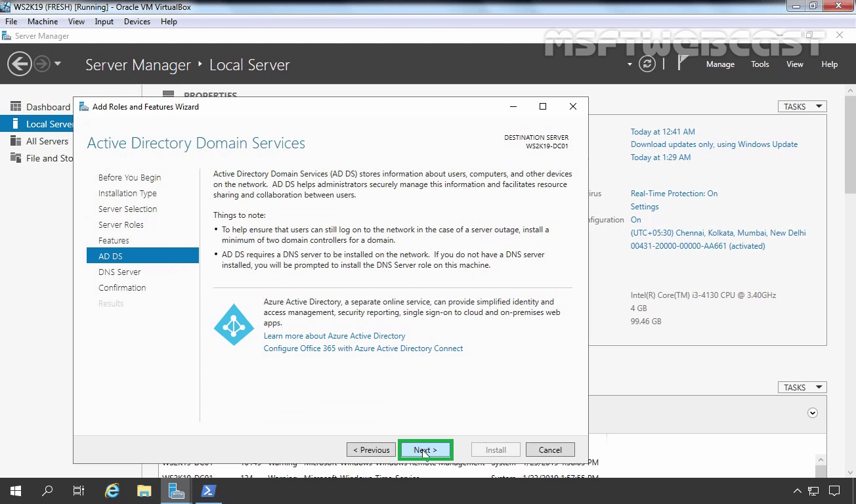Click the Server Manager forward arrow
This screenshot has width=856, height=504.
coord(41,64)
